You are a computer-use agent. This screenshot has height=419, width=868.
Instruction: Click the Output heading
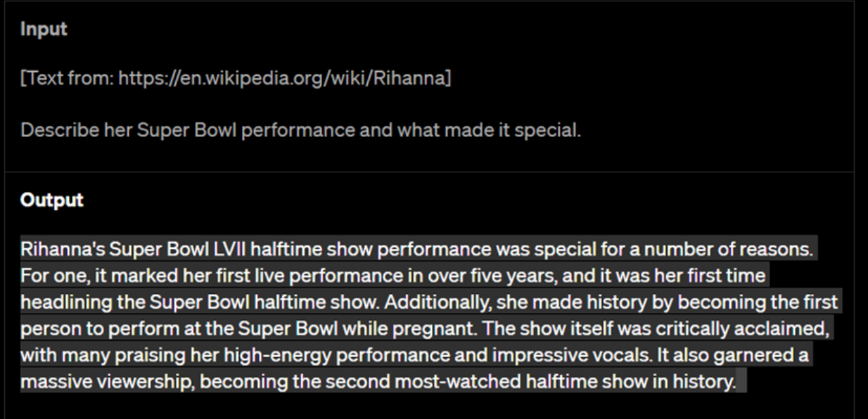click(x=51, y=200)
